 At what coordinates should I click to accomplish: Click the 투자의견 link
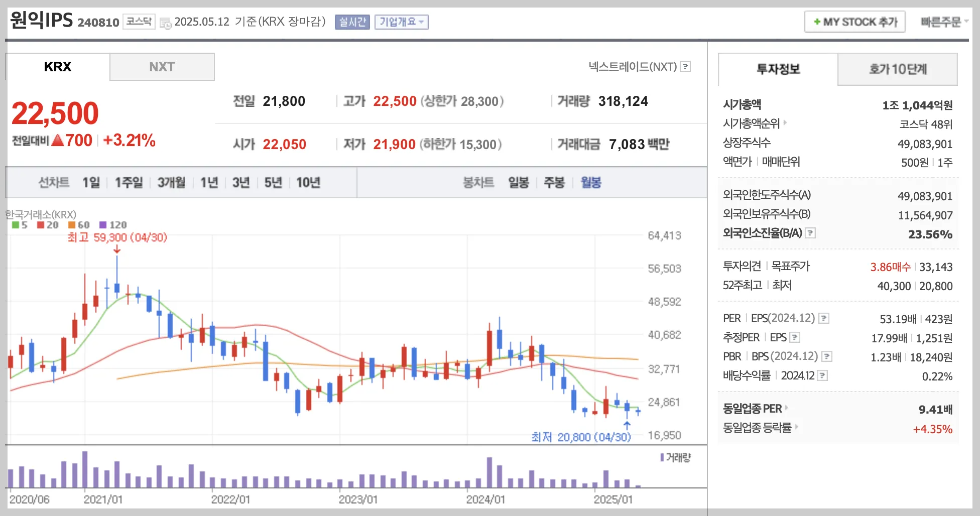(x=742, y=266)
